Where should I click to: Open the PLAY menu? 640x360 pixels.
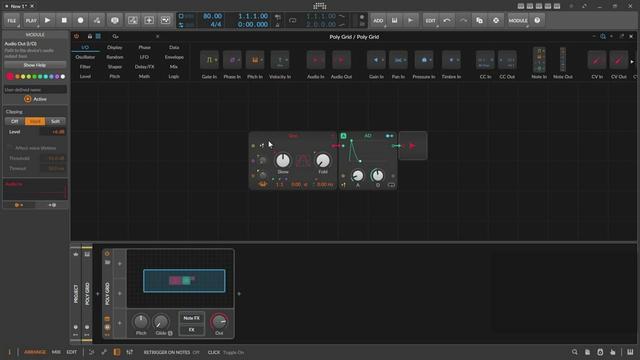point(31,20)
